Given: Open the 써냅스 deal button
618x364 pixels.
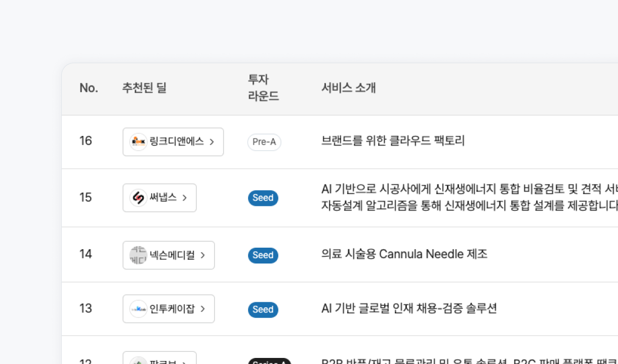Looking at the screenshot, I should 159,198.
